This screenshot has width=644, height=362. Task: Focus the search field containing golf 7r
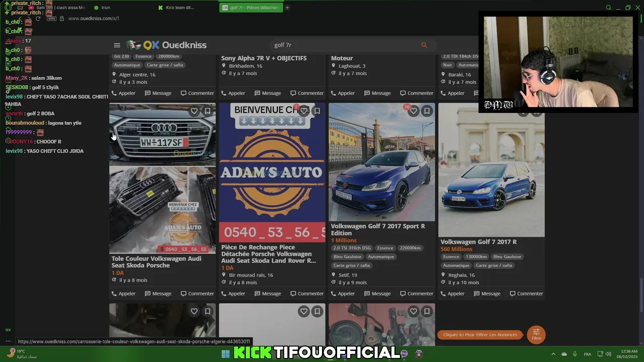click(x=345, y=45)
